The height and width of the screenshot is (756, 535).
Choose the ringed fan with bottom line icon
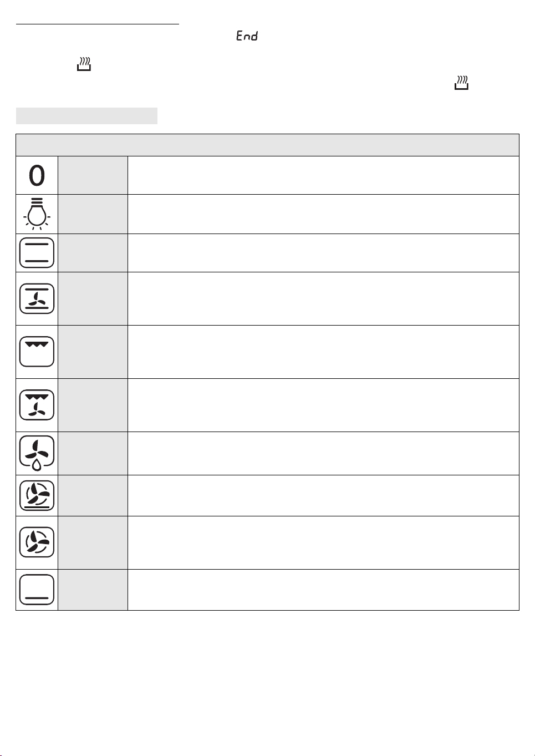pos(37,495)
